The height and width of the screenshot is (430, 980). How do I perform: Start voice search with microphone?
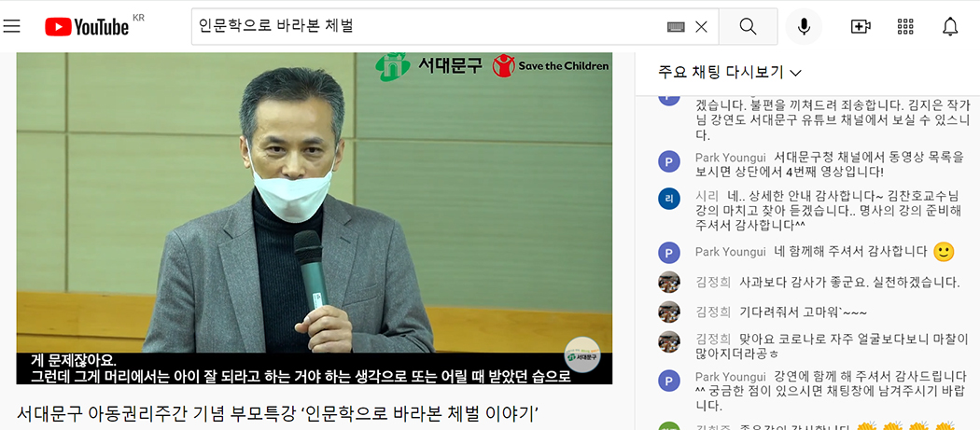click(x=804, y=26)
